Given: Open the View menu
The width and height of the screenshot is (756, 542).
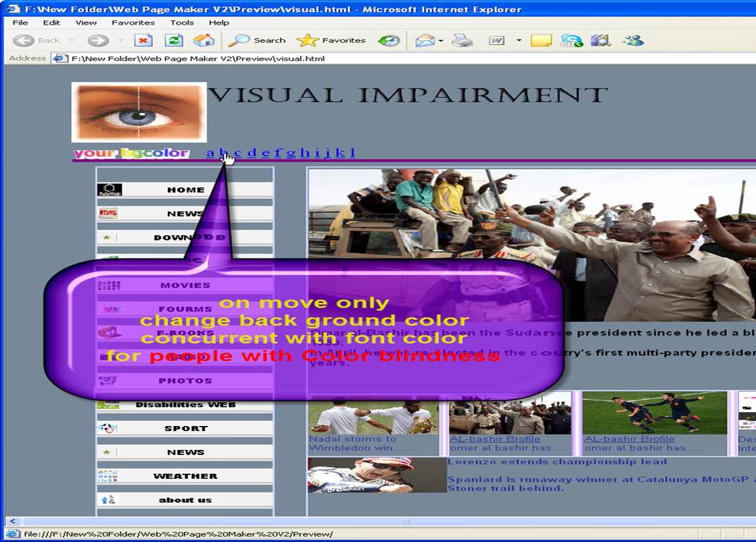Looking at the screenshot, I should click(86, 22).
